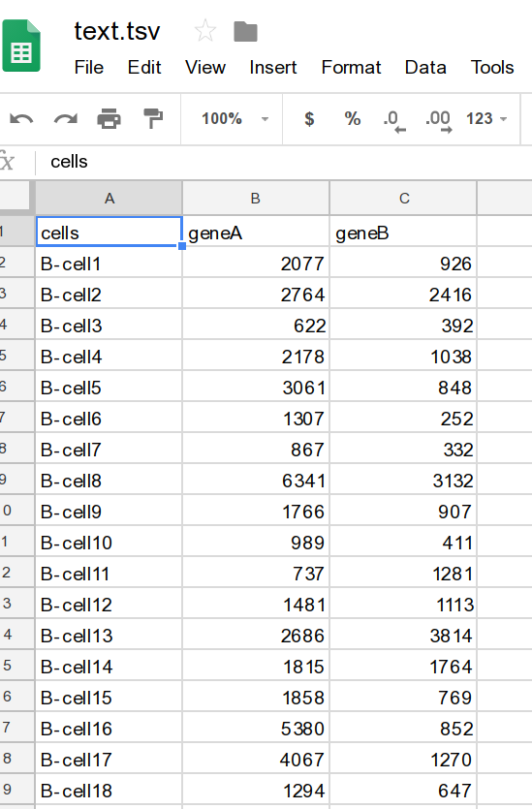Open the View menu
532x809 pixels.
tap(205, 67)
